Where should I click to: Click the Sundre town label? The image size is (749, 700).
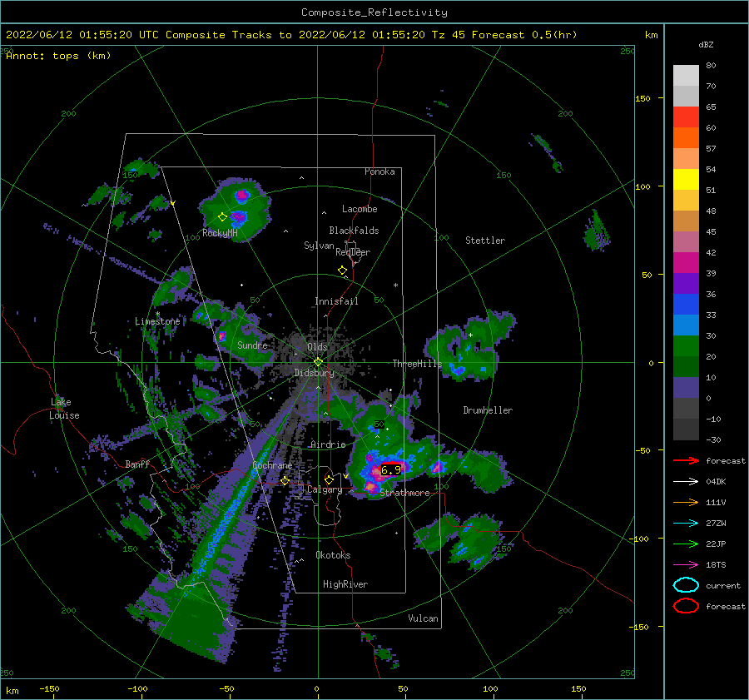(x=253, y=345)
